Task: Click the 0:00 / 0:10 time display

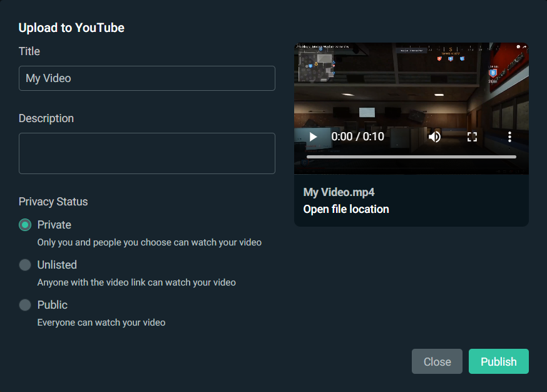Action: 357,137
